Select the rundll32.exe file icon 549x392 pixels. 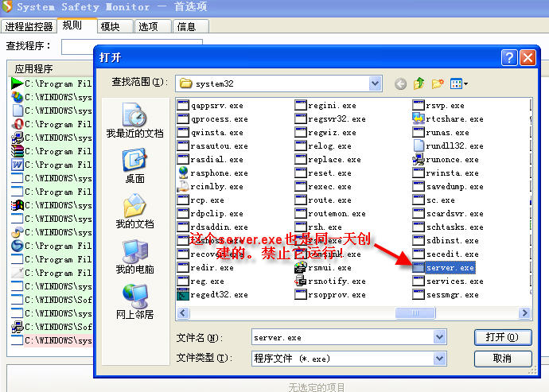pos(419,146)
